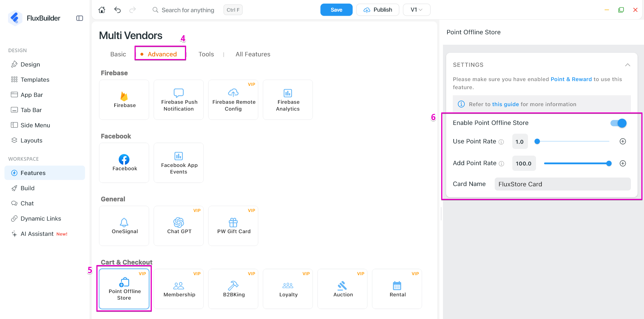Click the Use Point Rate info icon

point(501,142)
